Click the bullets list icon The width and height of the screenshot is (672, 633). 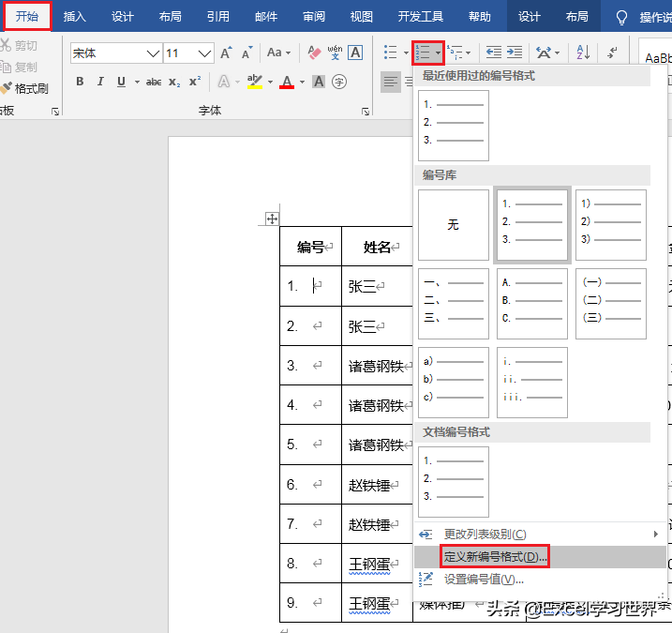coord(390,53)
